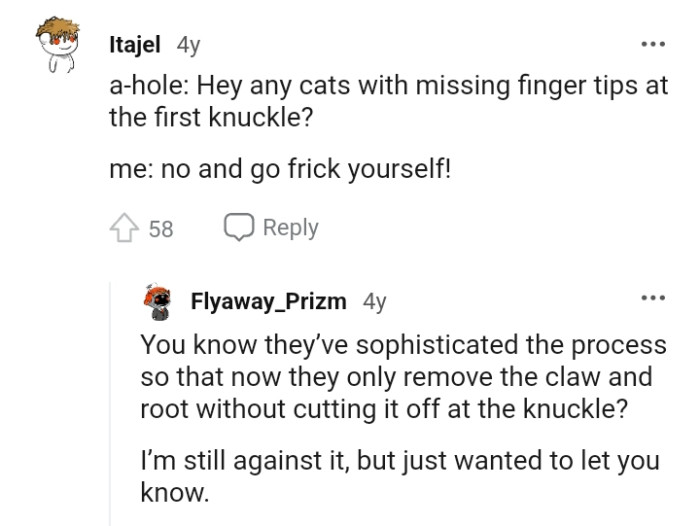Open more options for Flyaway_Prizm's comment
The image size is (700, 526).
tap(653, 299)
